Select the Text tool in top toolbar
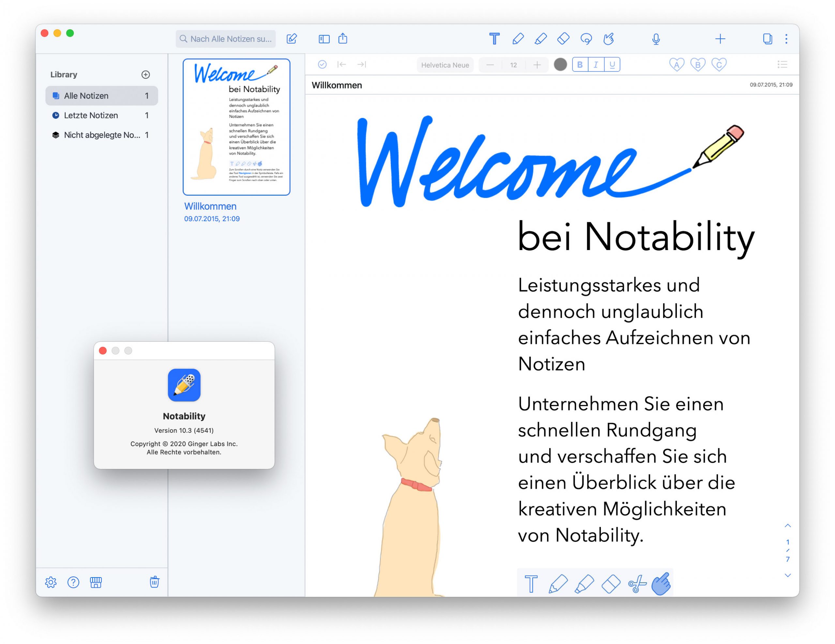835x644 pixels. 494,38
